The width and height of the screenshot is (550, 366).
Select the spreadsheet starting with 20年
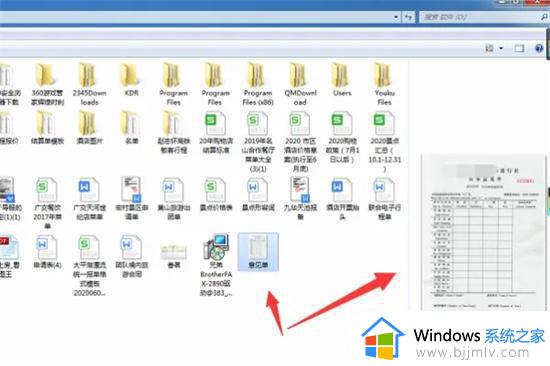click(216, 133)
